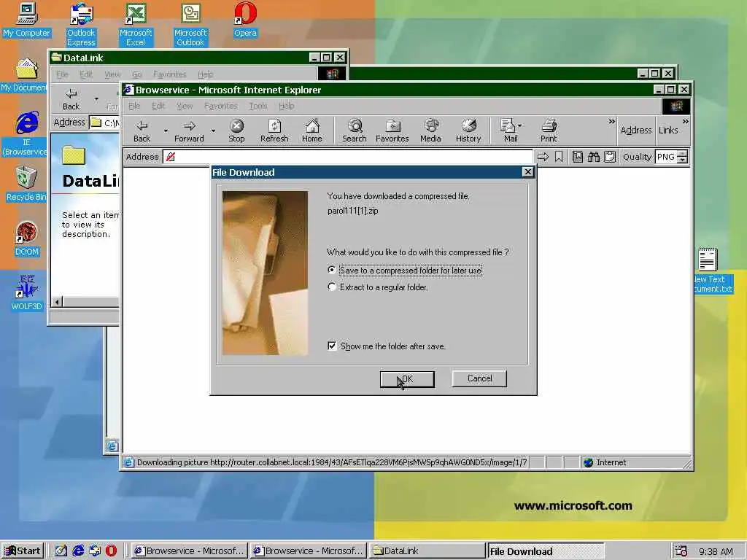Viewport: 747px width, 560px height.
Task: Open the Tools menu in Internet Explorer
Action: 258,106
